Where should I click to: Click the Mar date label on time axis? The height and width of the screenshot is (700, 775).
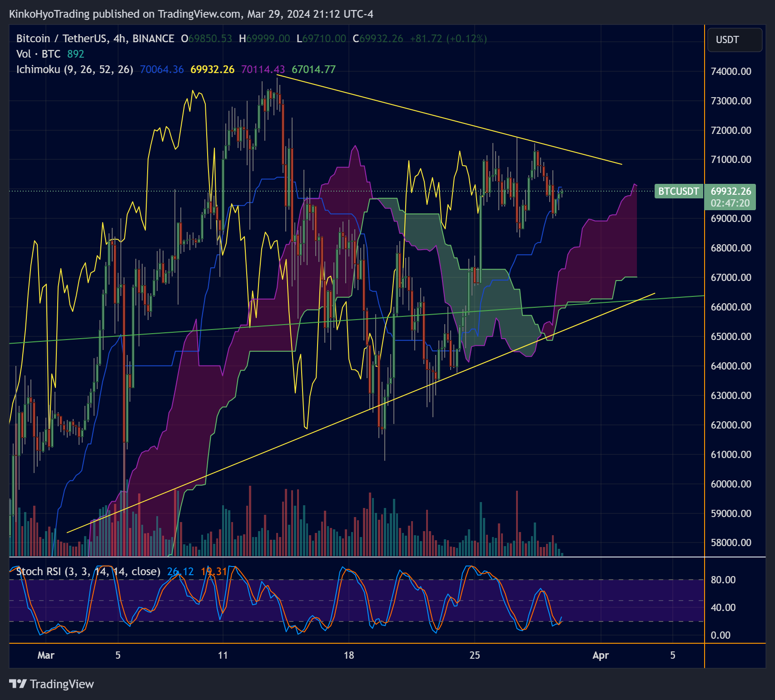pyautogui.click(x=46, y=655)
